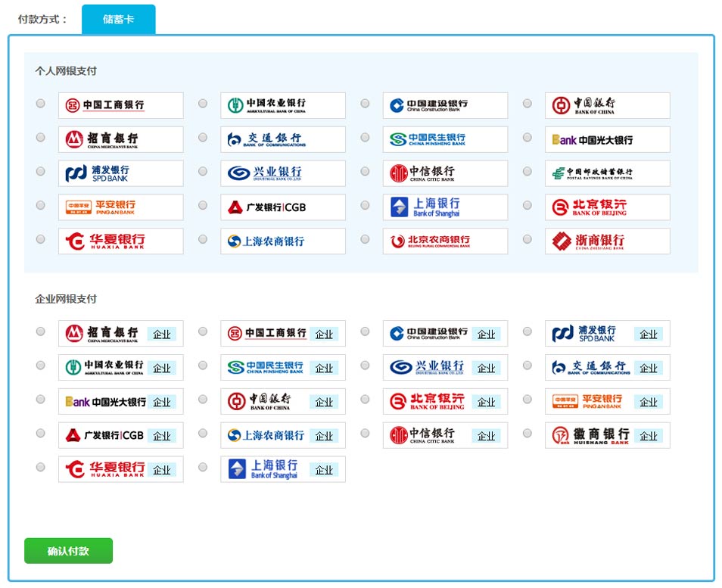Select radio button for personal 中国建设银行
Viewport: 722px width, 588px height.
[x=365, y=103]
